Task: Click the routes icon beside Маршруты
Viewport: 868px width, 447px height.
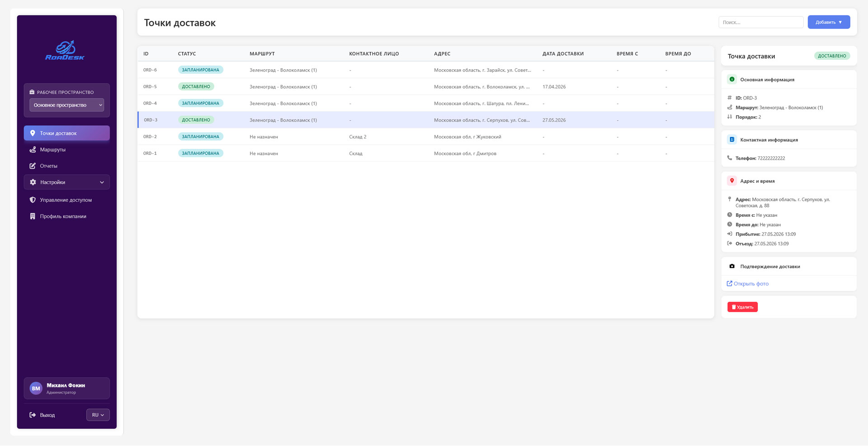Action: click(x=33, y=150)
